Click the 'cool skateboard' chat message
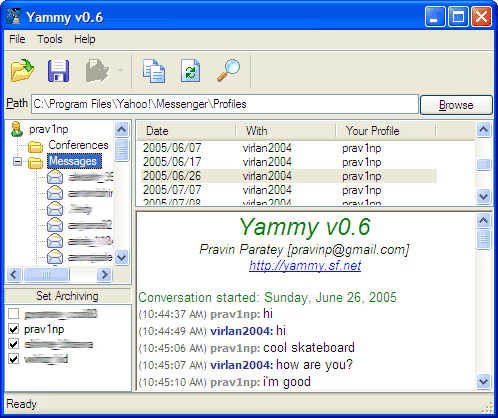 (x=309, y=348)
